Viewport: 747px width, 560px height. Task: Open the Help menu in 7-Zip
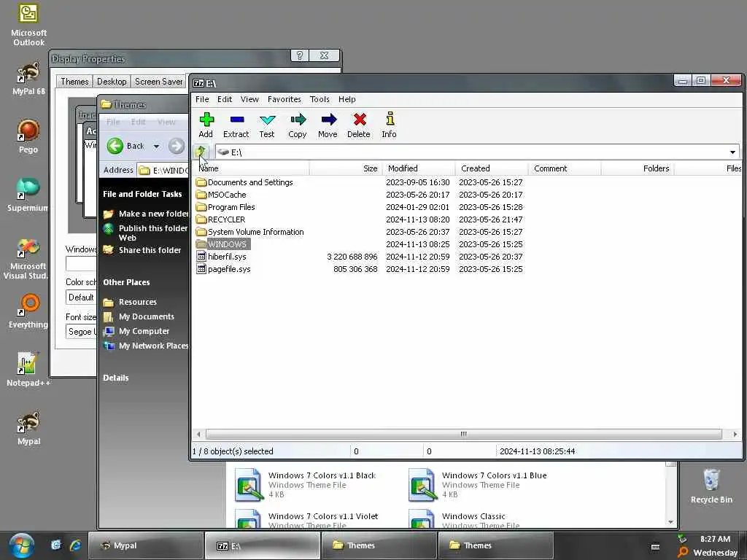(347, 99)
